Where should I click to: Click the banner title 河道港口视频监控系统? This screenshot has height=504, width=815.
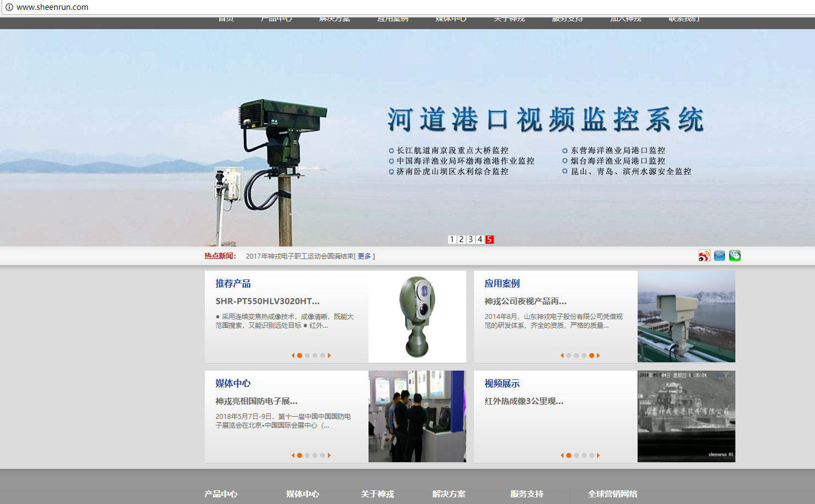pos(545,120)
